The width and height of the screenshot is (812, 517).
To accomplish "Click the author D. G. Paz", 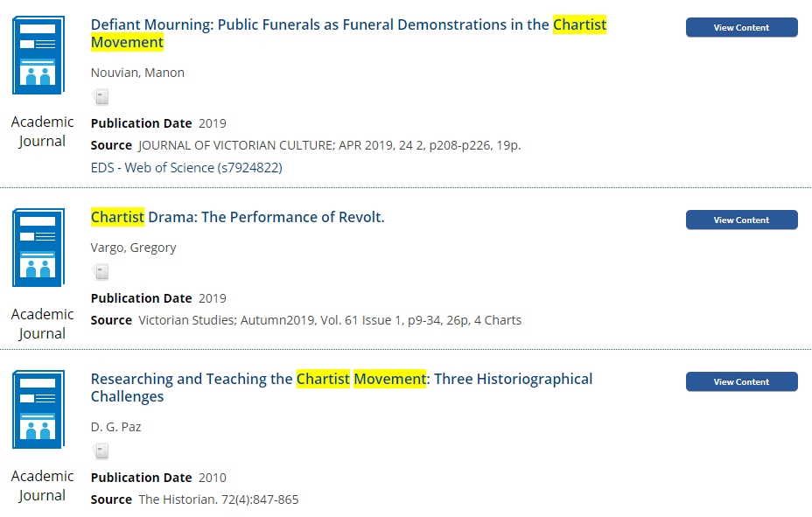I will [x=115, y=427].
